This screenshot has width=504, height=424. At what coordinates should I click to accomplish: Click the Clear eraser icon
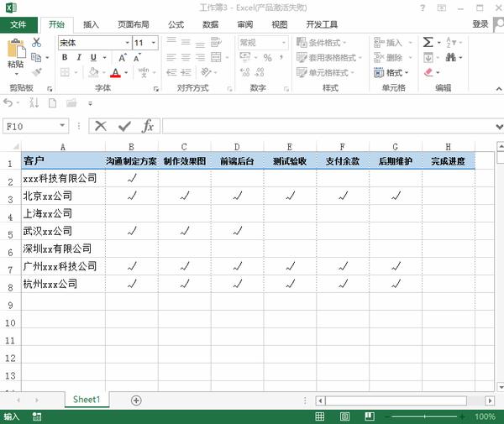click(428, 72)
